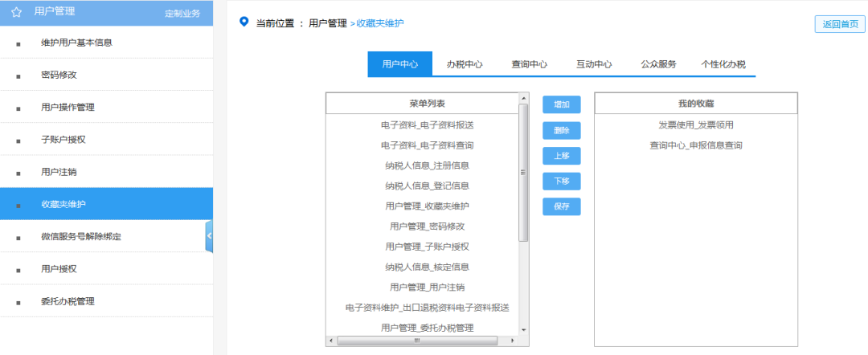Click the 菜单列表 column header

pos(428,104)
